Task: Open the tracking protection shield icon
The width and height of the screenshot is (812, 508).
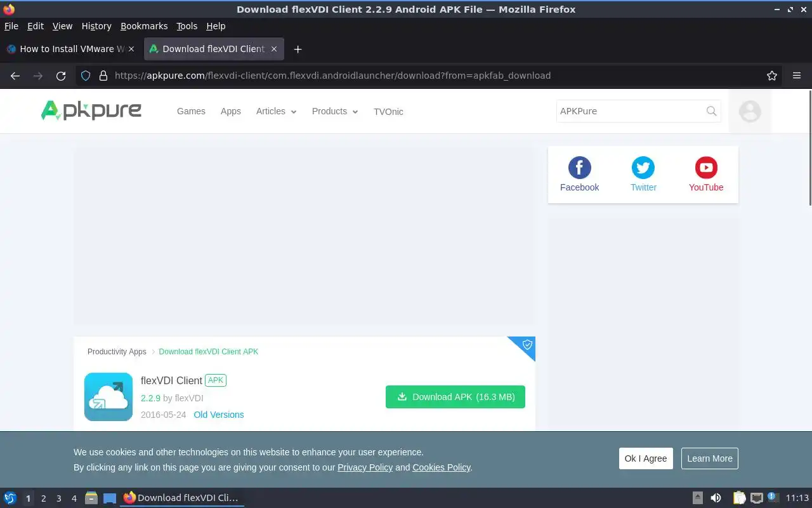Action: pyautogui.click(x=87, y=76)
